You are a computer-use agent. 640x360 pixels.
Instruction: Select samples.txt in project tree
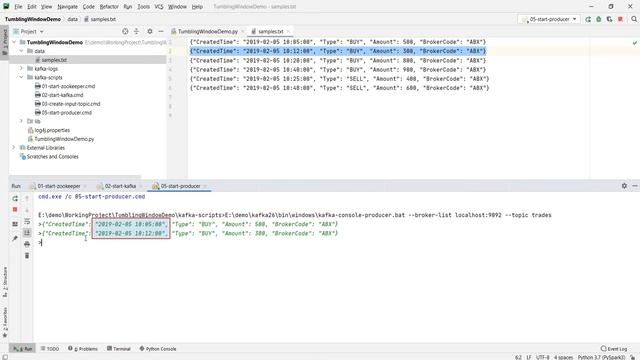coord(53,60)
